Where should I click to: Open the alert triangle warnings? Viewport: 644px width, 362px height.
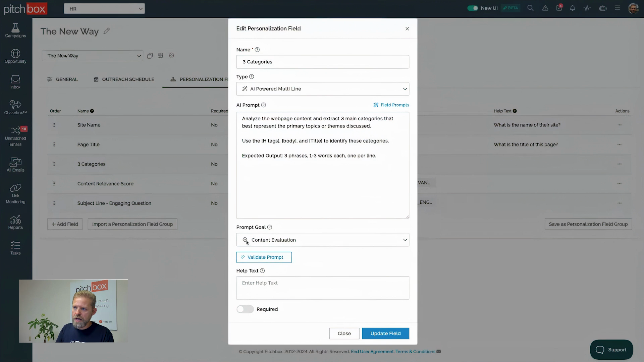(x=545, y=8)
